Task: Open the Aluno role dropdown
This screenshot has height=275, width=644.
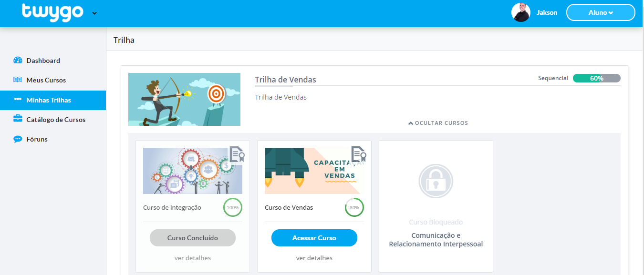Action: point(601,12)
